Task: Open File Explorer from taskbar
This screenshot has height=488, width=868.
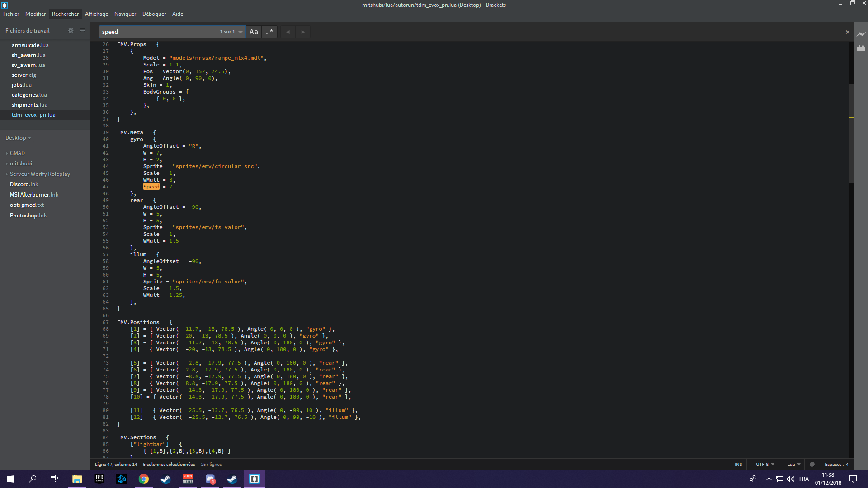Action: (x=77, y=479)
